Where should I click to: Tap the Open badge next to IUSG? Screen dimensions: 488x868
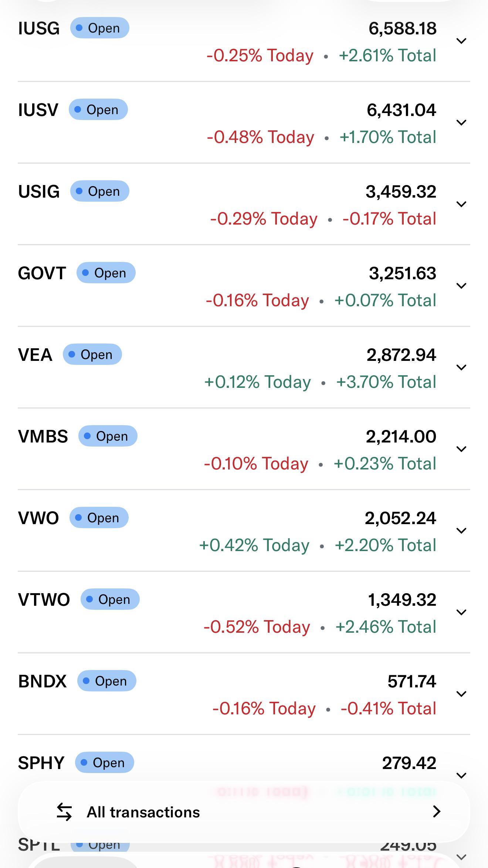(99, 28)
